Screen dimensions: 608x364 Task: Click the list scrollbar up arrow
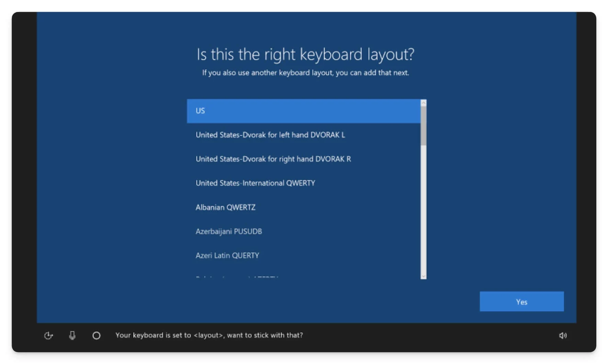[x=424, y=103]
